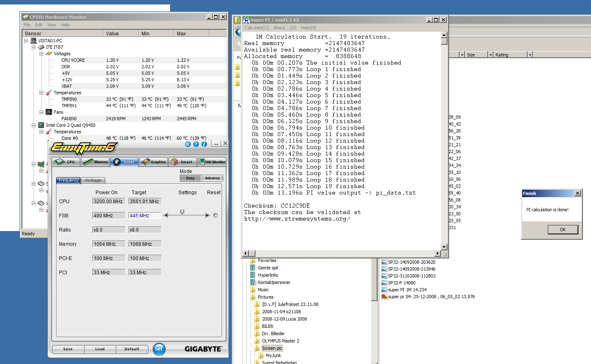
Task: Open the View menu in Hardware Monitor
Action: pos(52,25)
